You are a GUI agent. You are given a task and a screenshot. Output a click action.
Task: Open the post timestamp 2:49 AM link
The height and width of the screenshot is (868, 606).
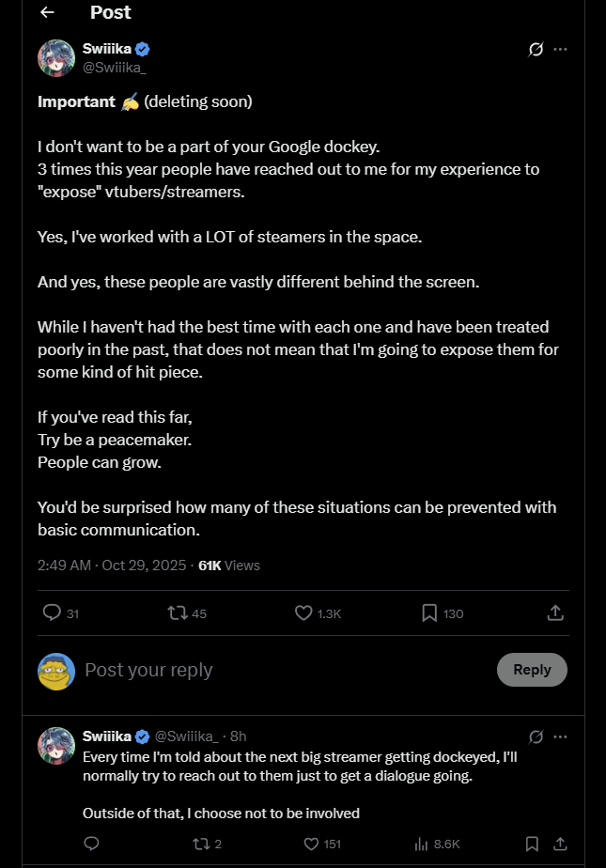pyautogui.click(x=64, y=566)
